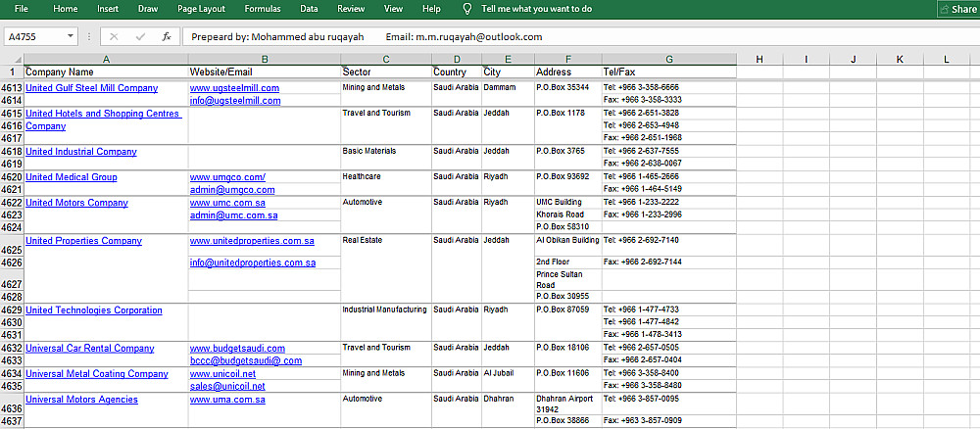Select the P.O.Box 93692 address cell
Image resolution: width=980 pixels, height=429 pixels.
coord(567,183)
